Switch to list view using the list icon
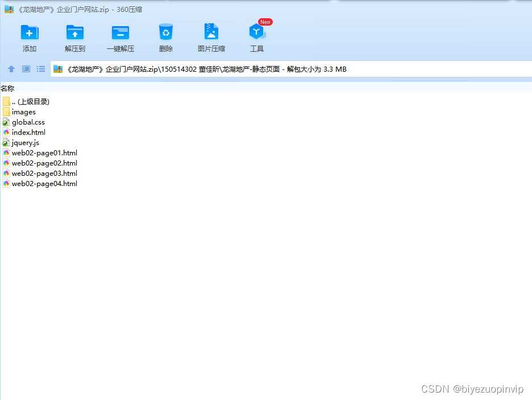 click(40, 69)
